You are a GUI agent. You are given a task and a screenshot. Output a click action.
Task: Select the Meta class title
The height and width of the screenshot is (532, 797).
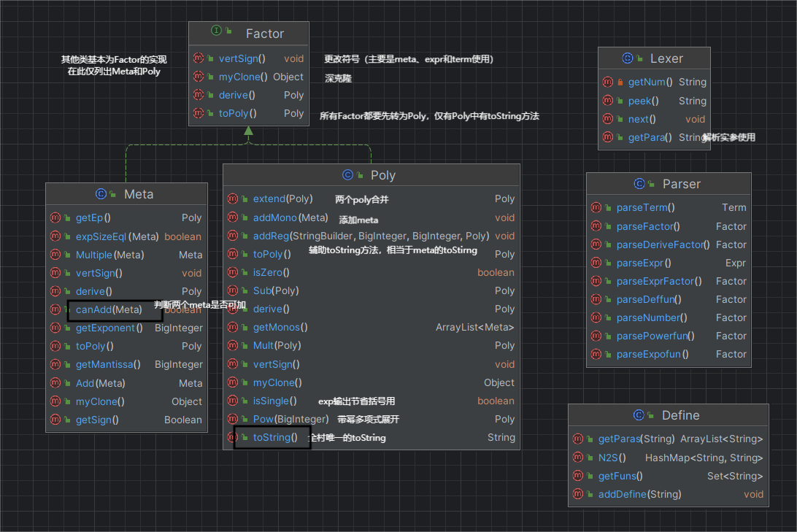(x=139, y=194)
